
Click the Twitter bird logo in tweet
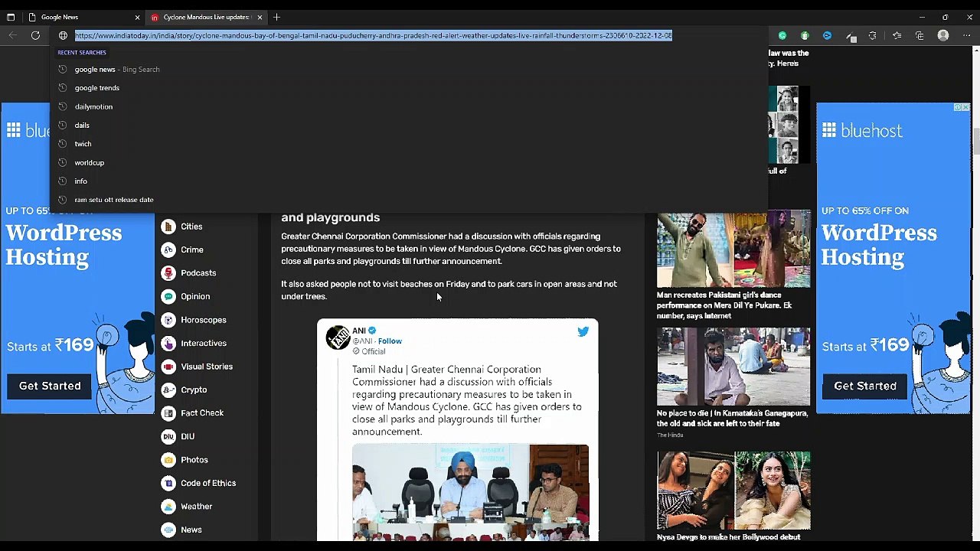click(x=583, y=331)
